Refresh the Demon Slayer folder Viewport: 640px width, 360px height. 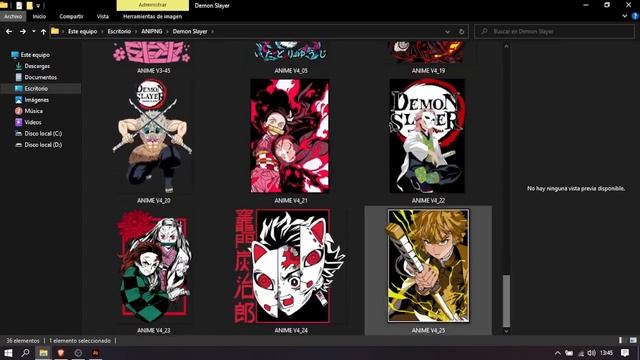point(461,31)
